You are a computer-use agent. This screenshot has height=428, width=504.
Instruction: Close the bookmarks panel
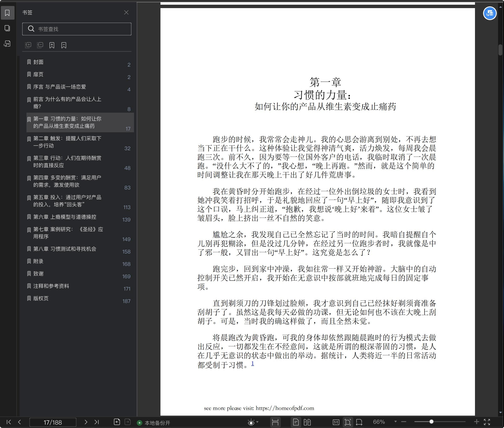click(x=126, y=12)
